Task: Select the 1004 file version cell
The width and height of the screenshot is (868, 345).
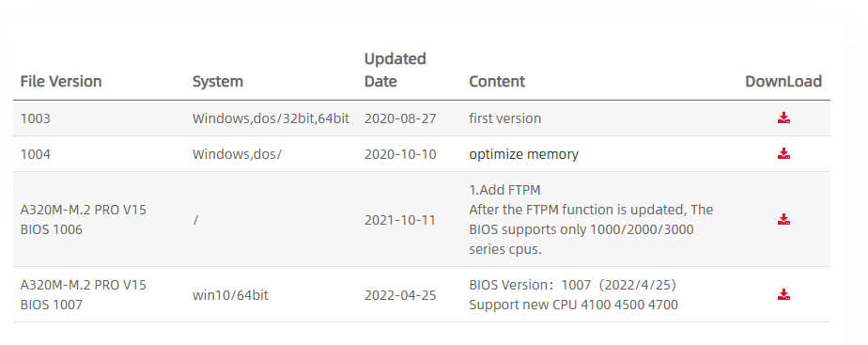Action: [35, 154]
